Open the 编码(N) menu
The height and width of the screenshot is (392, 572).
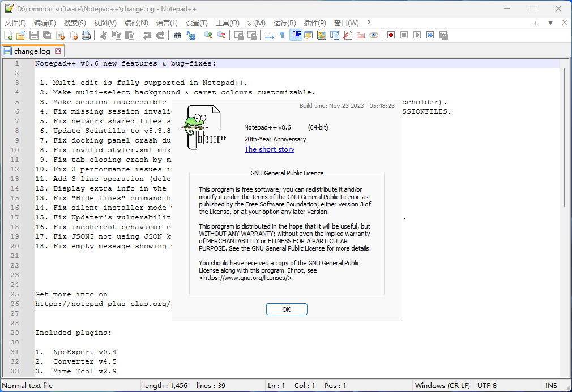click(x=136, y=23)
